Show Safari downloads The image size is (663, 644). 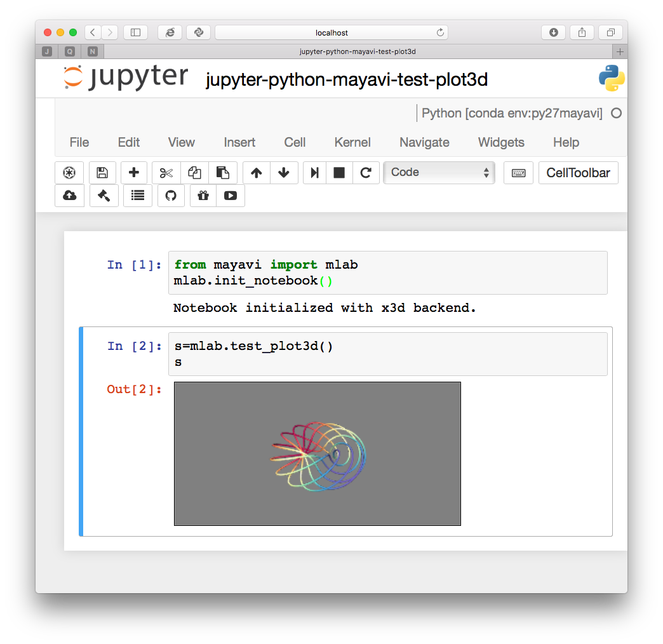pyautogui.click(x=554, y=32)
